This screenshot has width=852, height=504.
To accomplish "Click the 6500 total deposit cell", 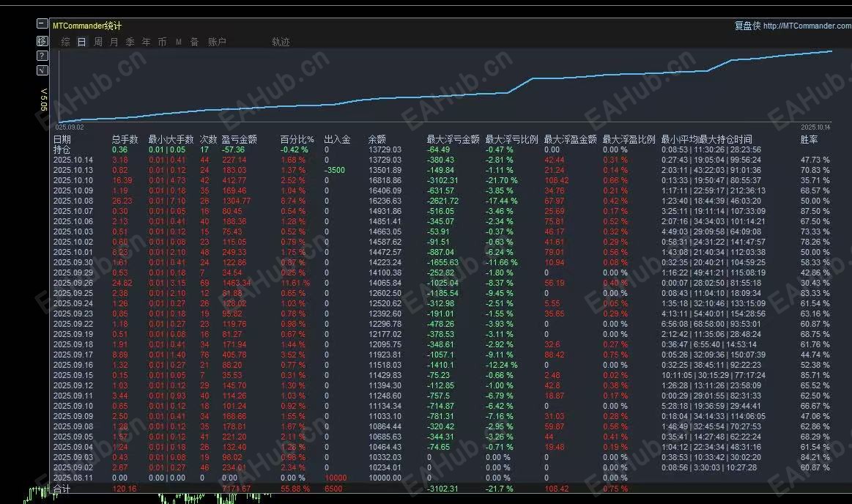I will coord(333,489).
